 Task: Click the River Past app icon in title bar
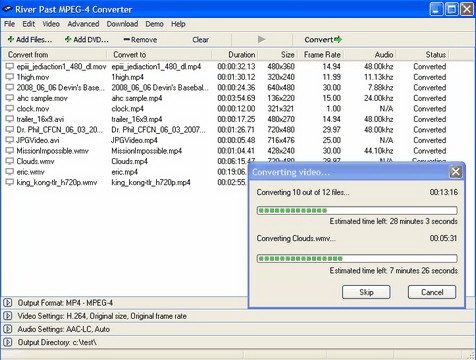click(7, 9)
